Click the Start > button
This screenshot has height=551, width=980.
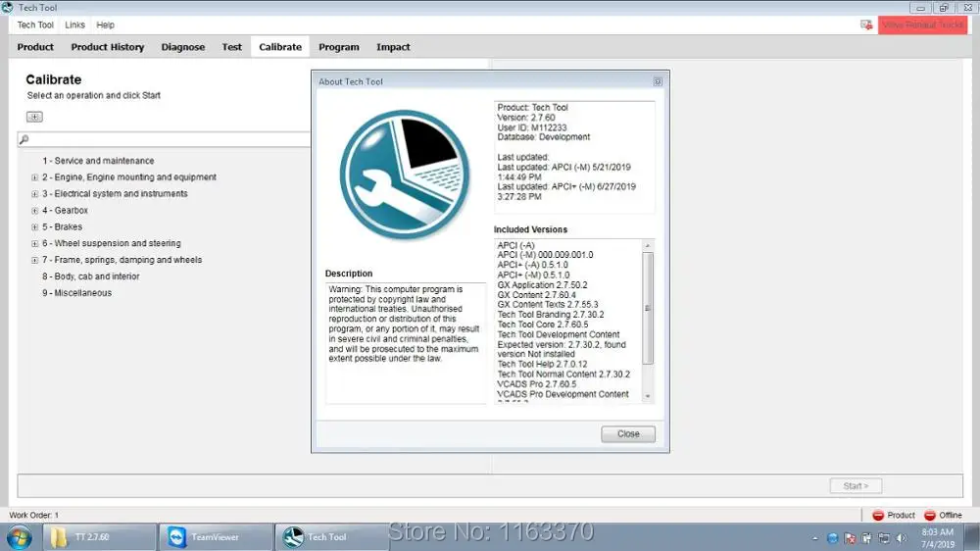click(x=856, y=486)
